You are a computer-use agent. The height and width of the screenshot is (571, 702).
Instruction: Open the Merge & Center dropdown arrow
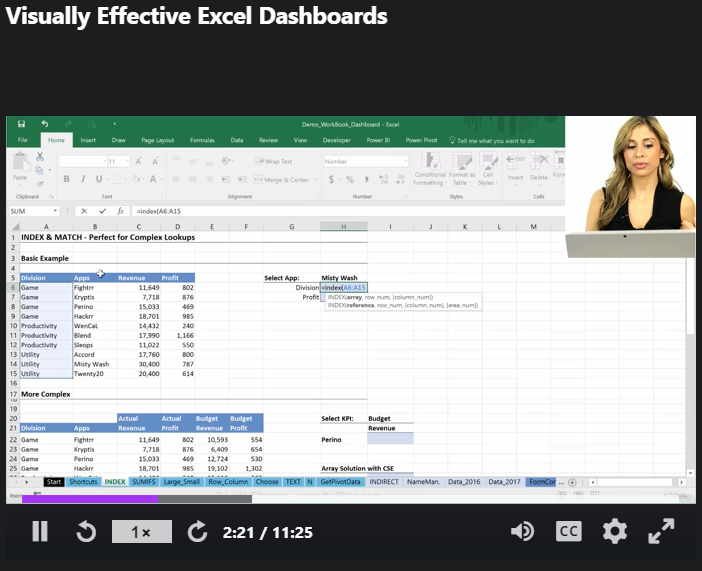(315, 180)
